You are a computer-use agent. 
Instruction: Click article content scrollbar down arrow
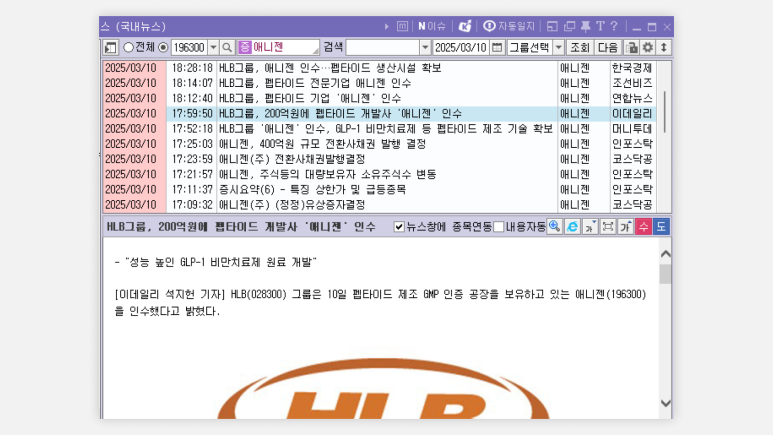pos(666,403)
